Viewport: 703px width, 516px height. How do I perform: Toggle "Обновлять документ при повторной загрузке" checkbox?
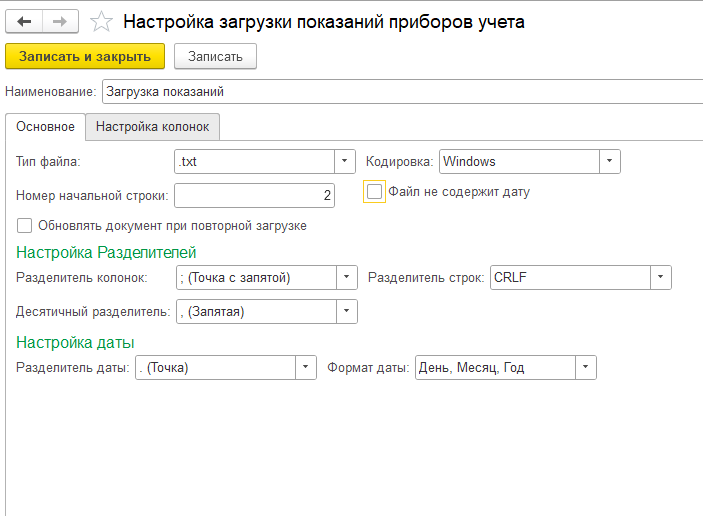[x=24, y=225]
